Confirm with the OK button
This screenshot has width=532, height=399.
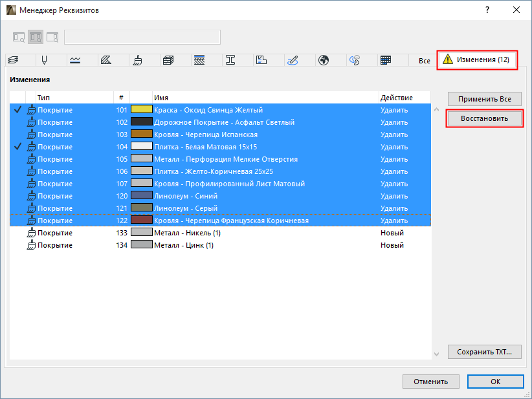click(495, 382)
